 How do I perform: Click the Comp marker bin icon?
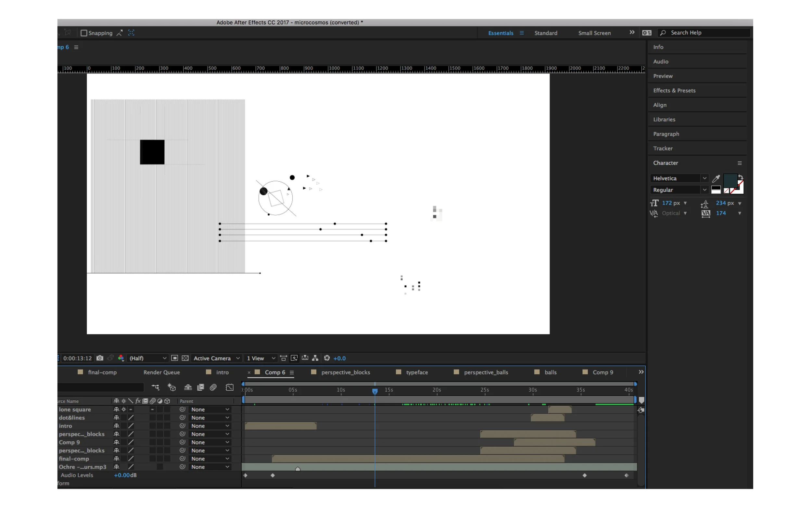[x=641, y=400]
